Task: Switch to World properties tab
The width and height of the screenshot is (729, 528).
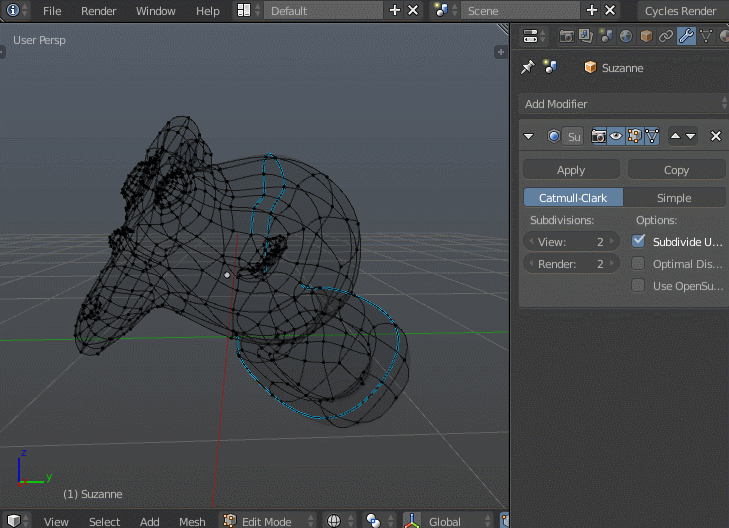Action: tap(626, 36)
